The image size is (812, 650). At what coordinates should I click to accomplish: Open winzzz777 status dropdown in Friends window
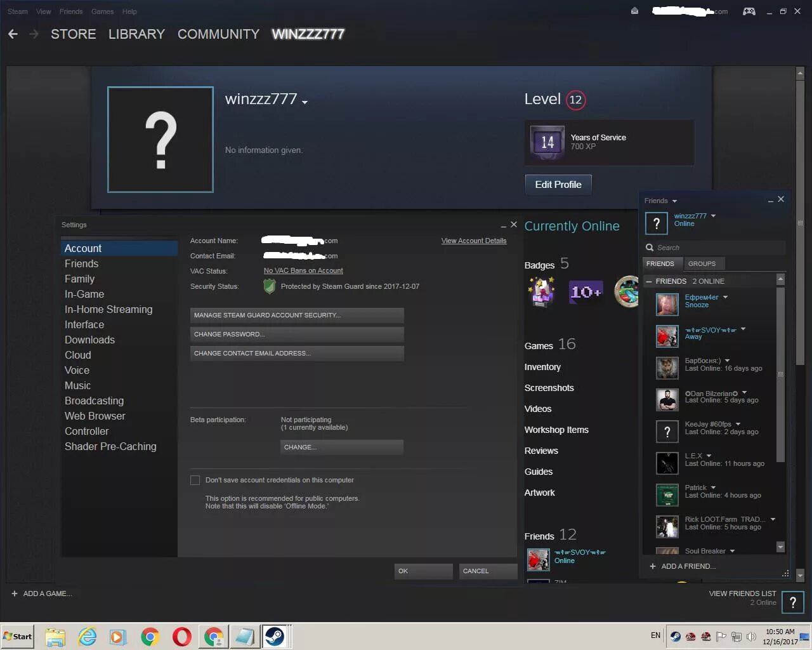tap(713, 216)
